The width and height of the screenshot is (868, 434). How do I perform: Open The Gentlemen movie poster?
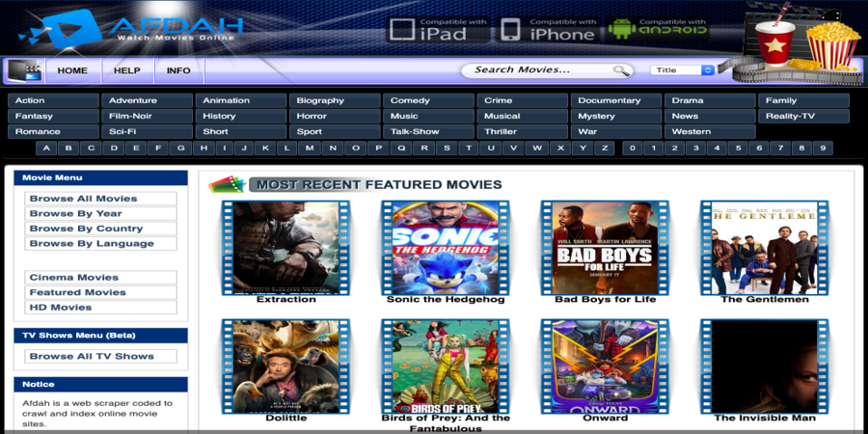(765, 248)
